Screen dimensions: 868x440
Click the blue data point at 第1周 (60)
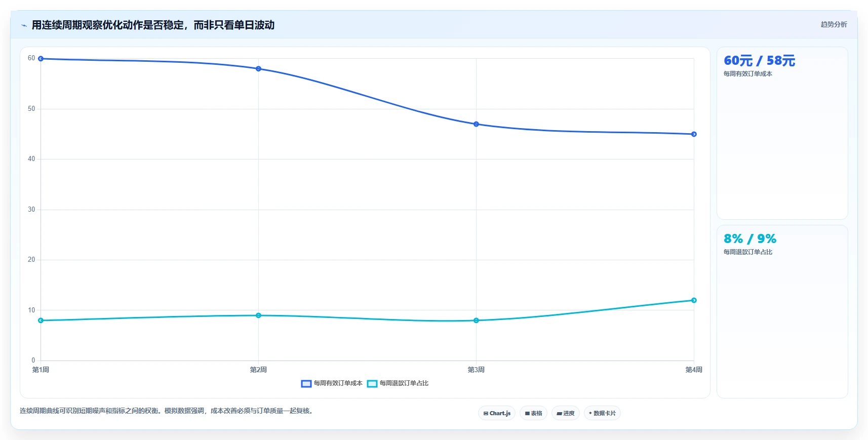tap(41, 59)
